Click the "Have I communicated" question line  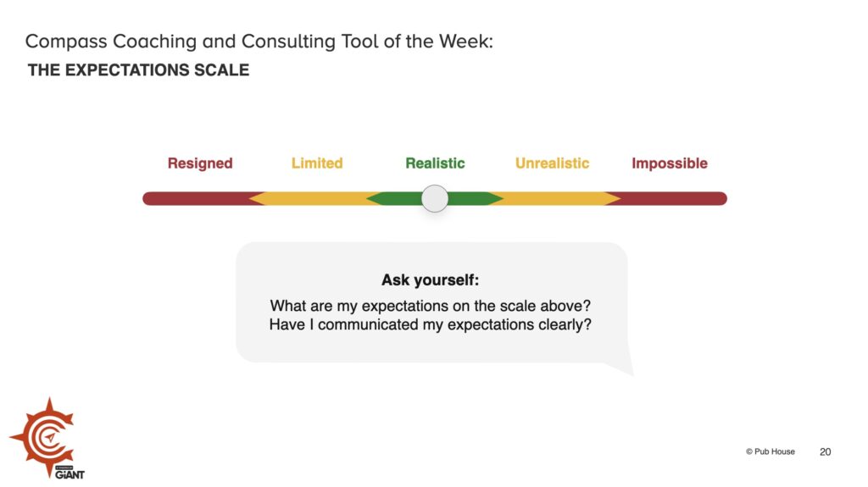tap(430, 324)
